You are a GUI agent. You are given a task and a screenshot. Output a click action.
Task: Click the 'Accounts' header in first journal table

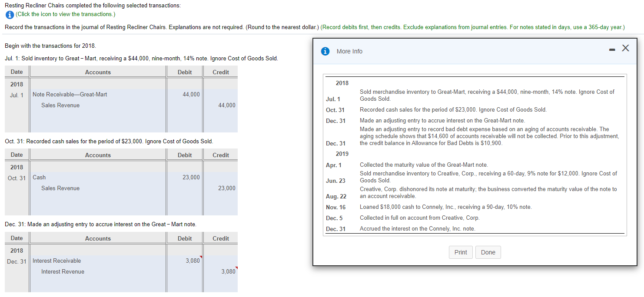pyautogui.click(x=98, y=72)
